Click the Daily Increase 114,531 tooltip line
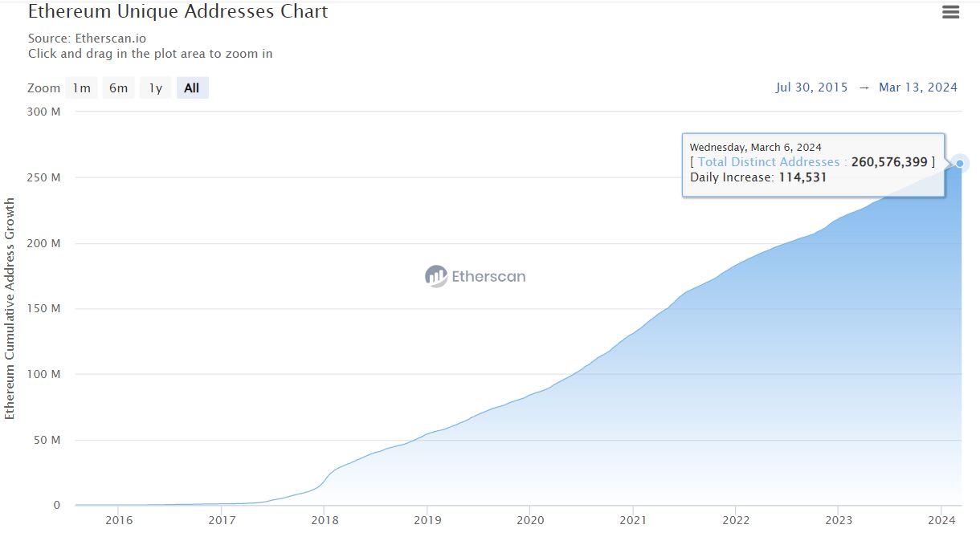Screen dimensions: 980x545 click(758, 177)
